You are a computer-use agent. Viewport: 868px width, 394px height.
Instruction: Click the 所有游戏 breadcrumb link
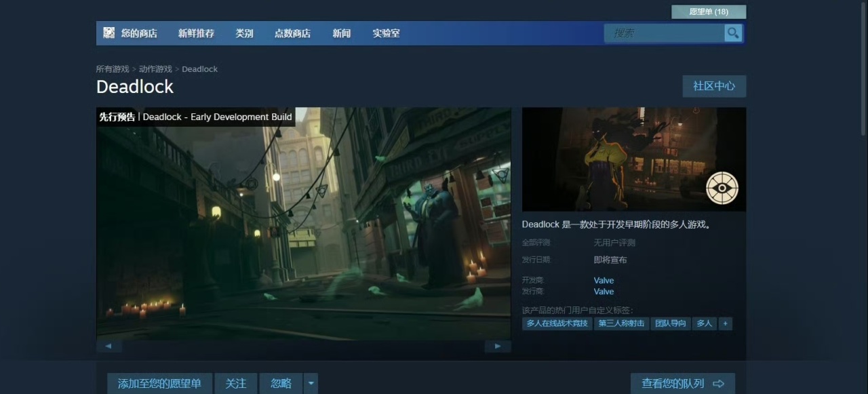click(x=113, y=69)
